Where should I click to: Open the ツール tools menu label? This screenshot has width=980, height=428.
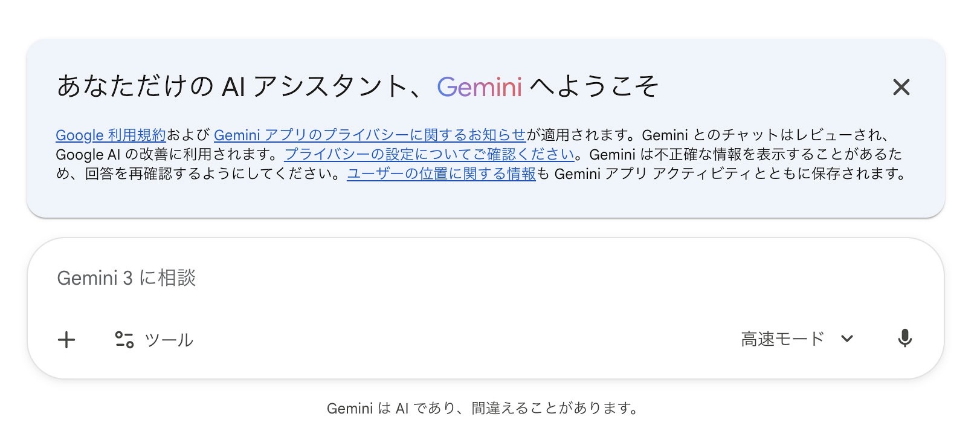tap(169, 340)
